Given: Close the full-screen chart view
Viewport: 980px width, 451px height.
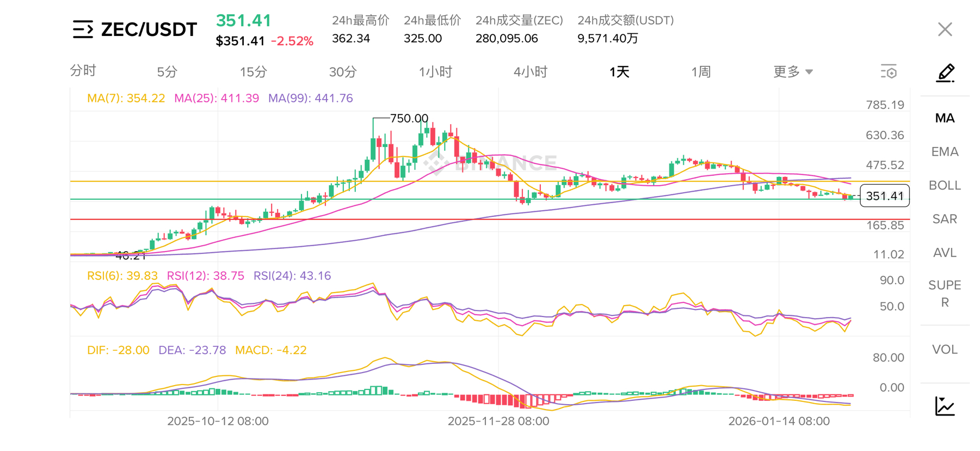Looking at the screenshot, I should [945, 29].
